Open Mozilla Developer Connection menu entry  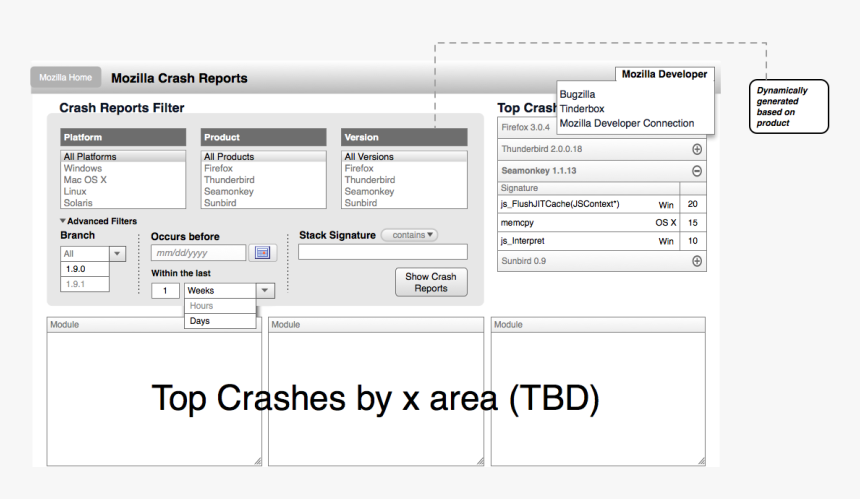point(627,123)
